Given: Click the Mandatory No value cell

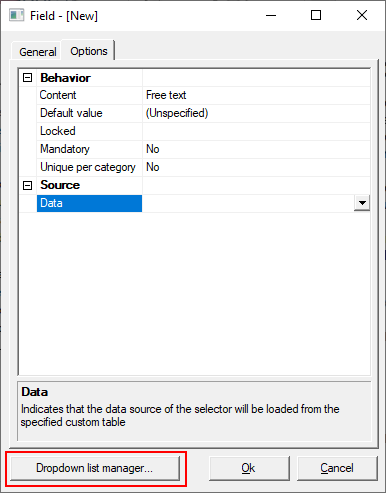Looking at the screenshot, I should click(x=256, y=149).
